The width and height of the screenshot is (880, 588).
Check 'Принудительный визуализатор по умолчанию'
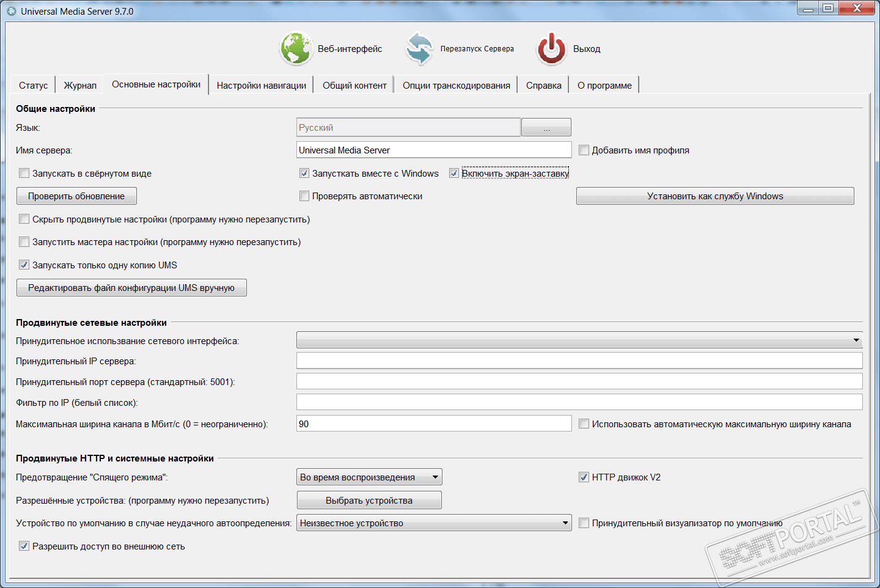pyautogui.click(x=584, y=523)
